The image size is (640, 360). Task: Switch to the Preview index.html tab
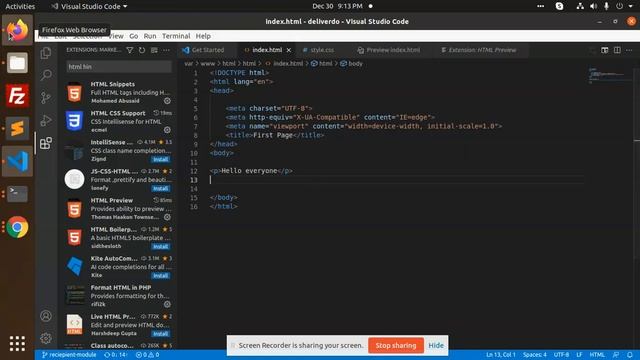tap(393, 50)
